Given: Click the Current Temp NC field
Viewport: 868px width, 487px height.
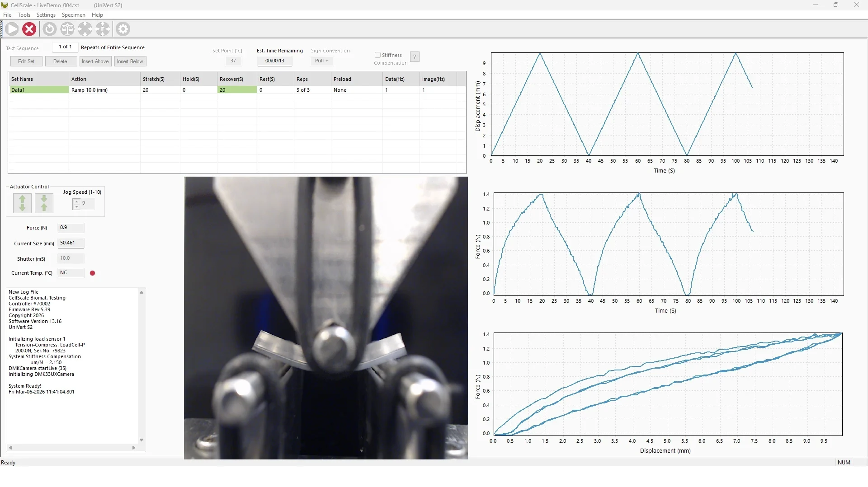Looking at the screenshot, I should 71,273.
